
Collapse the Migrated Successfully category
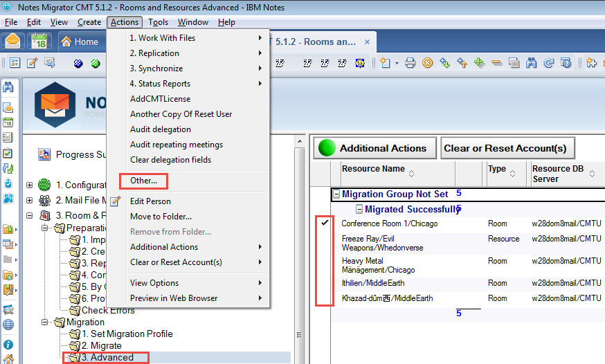coord(359,210)
